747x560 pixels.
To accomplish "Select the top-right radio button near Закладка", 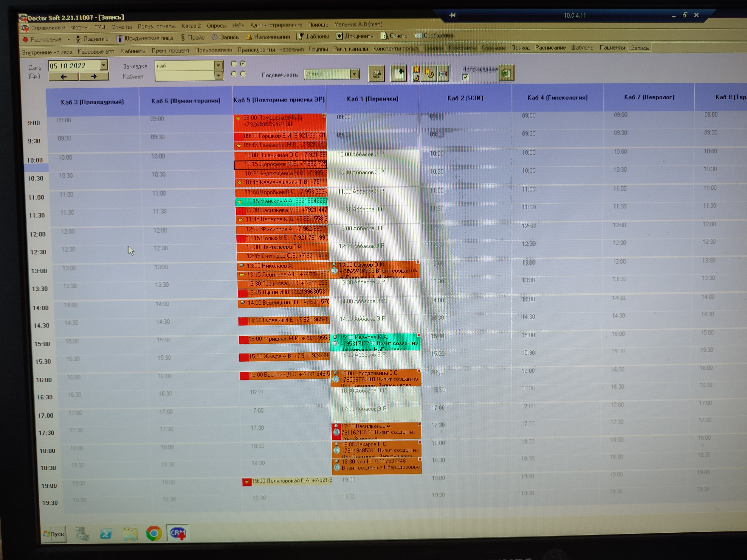I will point(243,63).
